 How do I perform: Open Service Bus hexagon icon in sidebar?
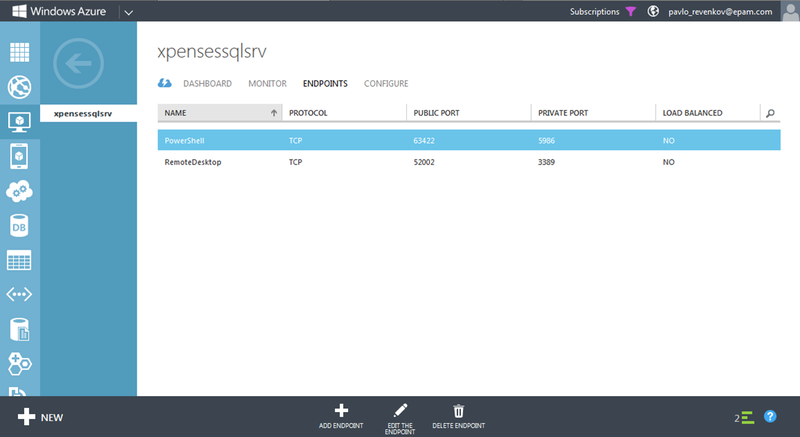(19, 364)
